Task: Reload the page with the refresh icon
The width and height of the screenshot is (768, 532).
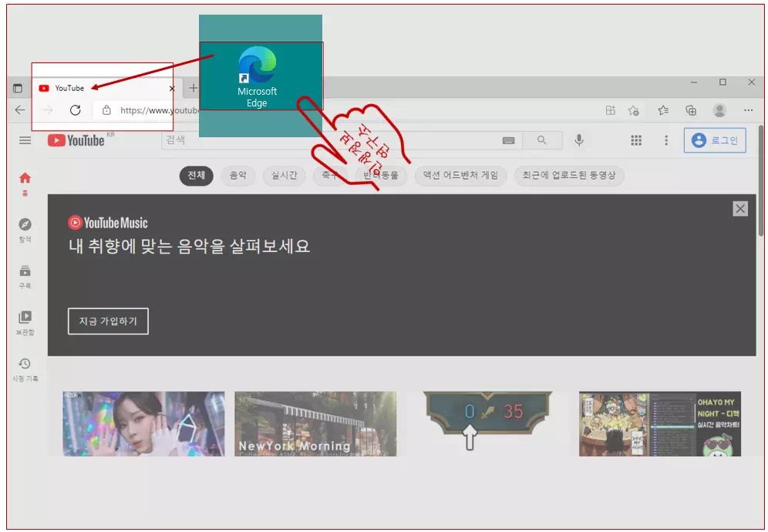Action: [75, 110]
